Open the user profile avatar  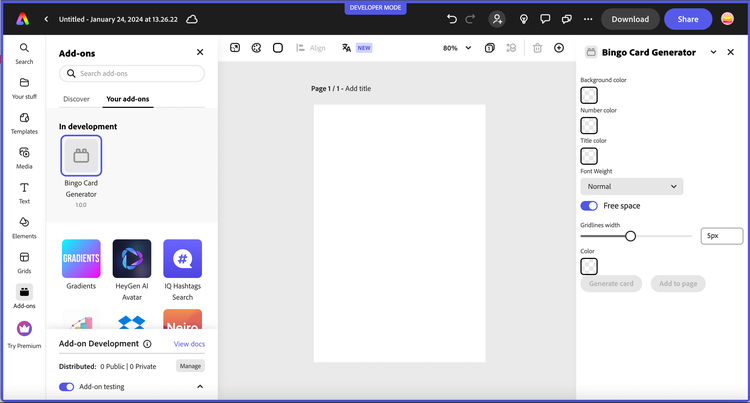click(x=728, y=19)
